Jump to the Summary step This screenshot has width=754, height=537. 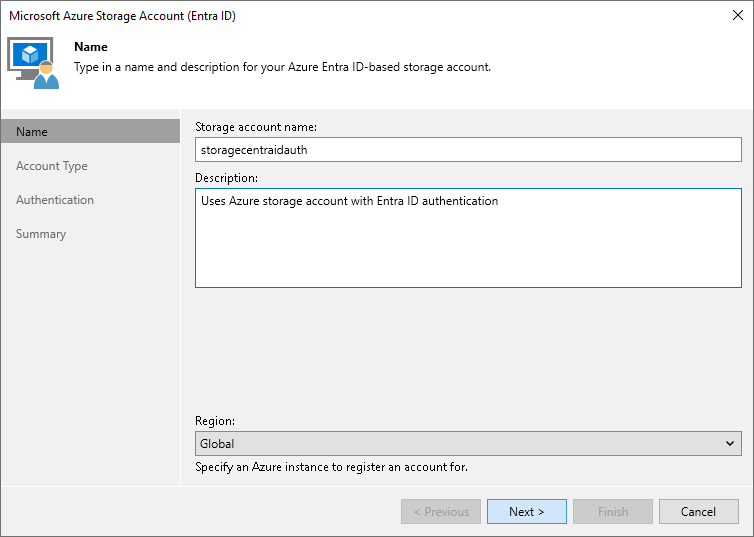pyautogui.click(x=41, y=234)
